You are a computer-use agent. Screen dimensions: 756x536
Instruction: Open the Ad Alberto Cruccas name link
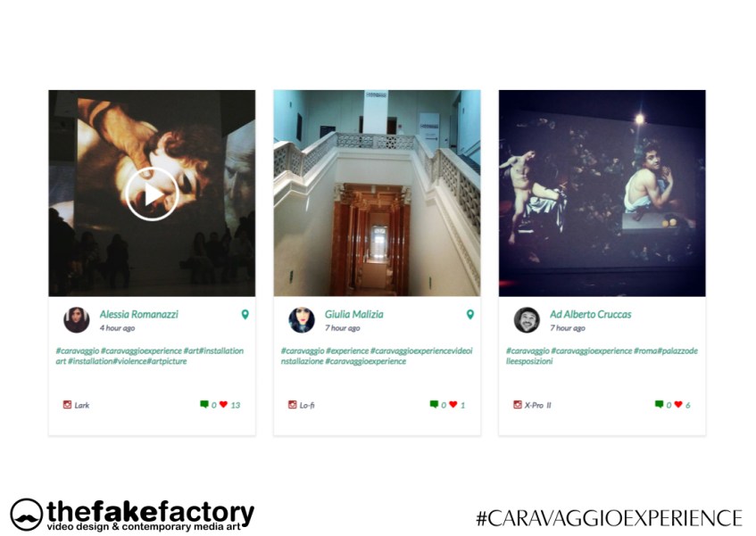point(591,315)
